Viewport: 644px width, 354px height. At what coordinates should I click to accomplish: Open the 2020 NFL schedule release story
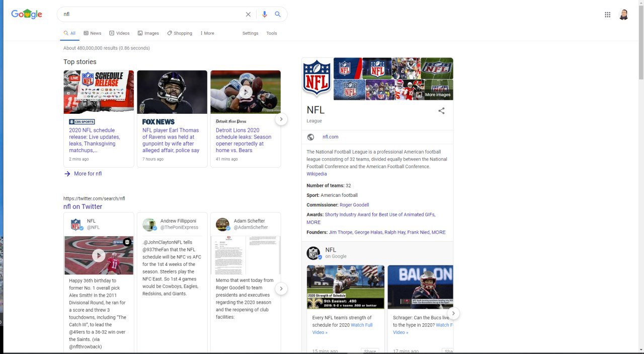click(x=95, y=140)
